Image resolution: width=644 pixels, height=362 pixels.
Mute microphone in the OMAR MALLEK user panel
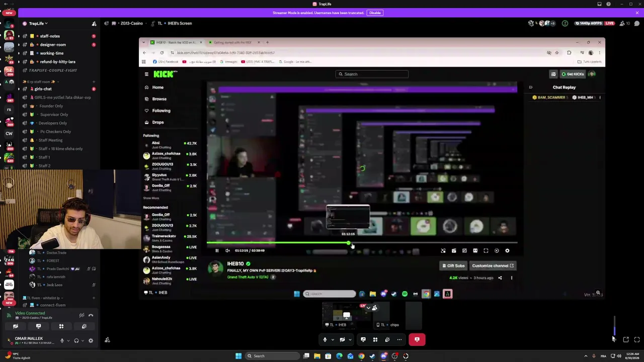[62, 340]
